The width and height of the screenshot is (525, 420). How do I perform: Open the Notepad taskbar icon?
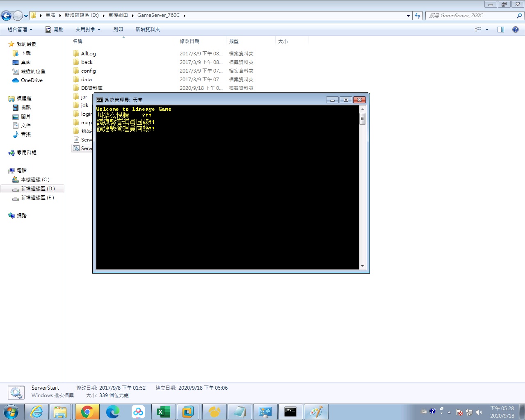coord(240,412)
